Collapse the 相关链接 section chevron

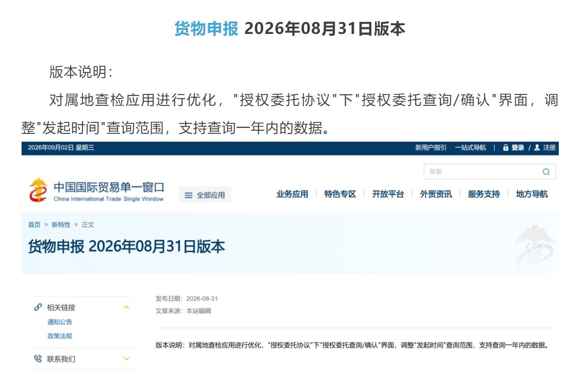[127, 307]
